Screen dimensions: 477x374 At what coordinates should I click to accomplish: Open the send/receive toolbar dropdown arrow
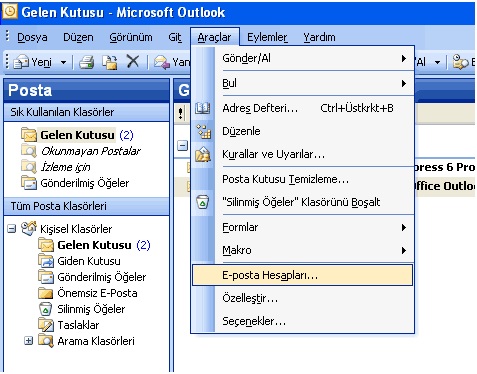coord(437,62)
